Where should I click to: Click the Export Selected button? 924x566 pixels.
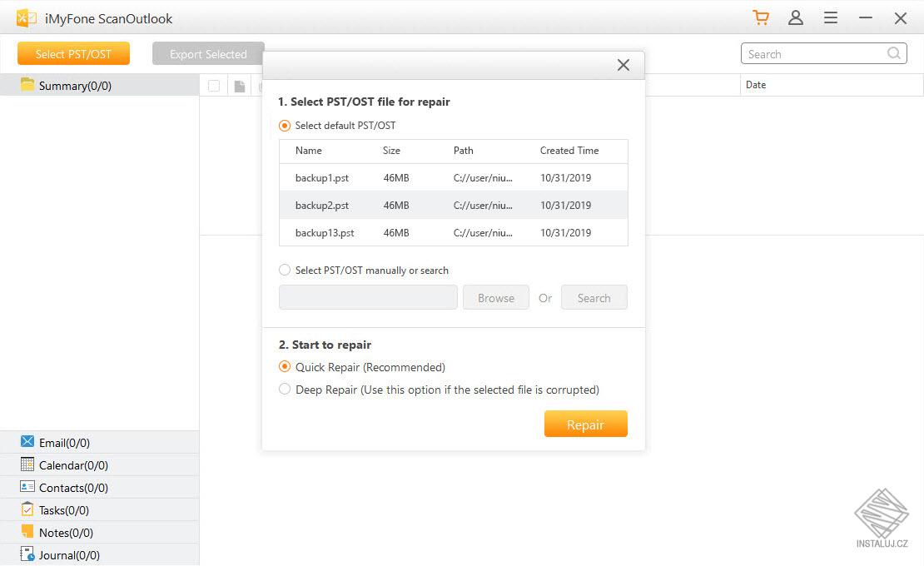[208, 53]
